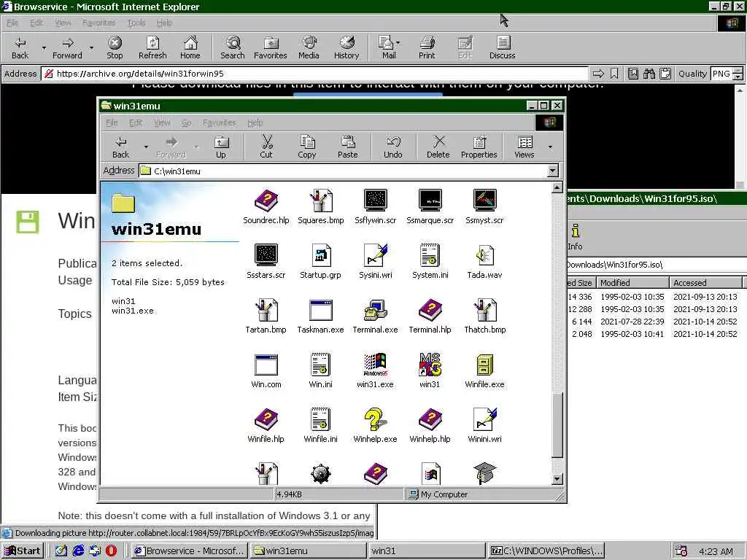Switch to win31 taskbar button
Image resolution: width=747 pixels, height=560 pixels.
[425, 551]
